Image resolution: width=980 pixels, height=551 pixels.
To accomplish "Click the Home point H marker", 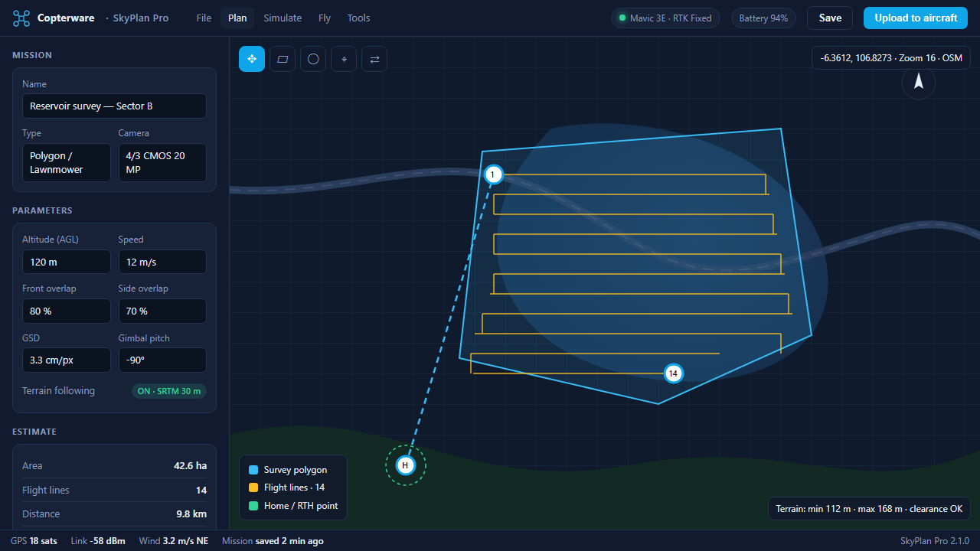I will tap(406, 465).
